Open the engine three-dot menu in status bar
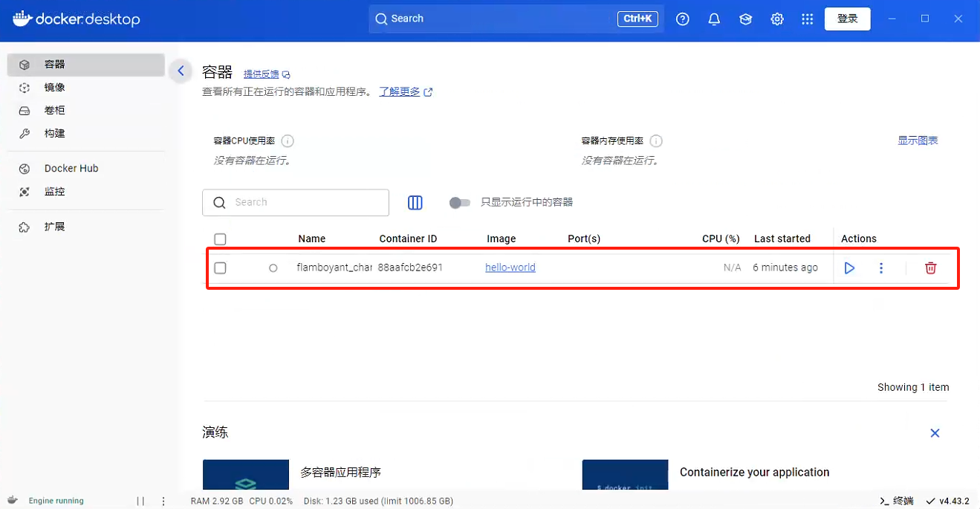This screenshot has width=980, height=509. [164, 501]
